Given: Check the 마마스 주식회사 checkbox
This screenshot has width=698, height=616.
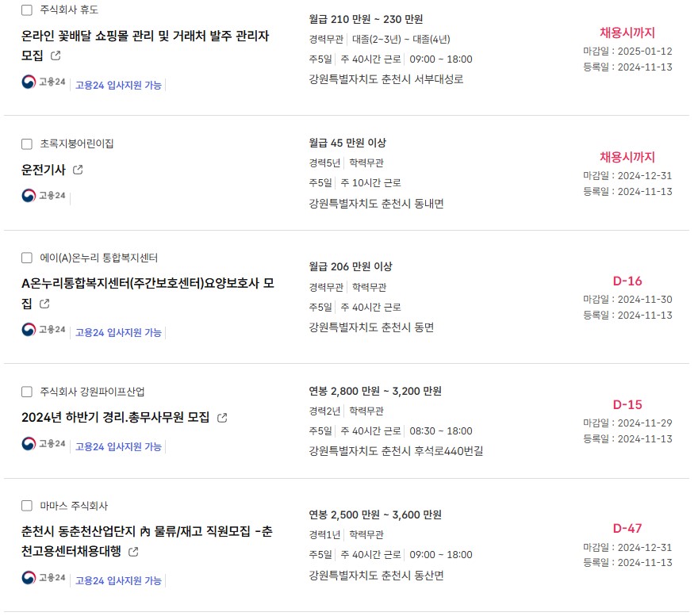Looking at the screenshot, I should pyautogui.click(x=27, y=506).
